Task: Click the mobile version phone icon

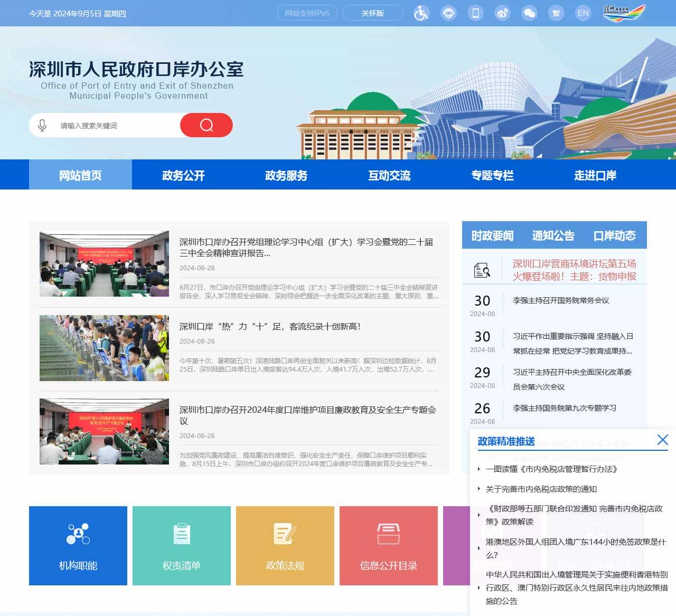Action: click(475, 13)
